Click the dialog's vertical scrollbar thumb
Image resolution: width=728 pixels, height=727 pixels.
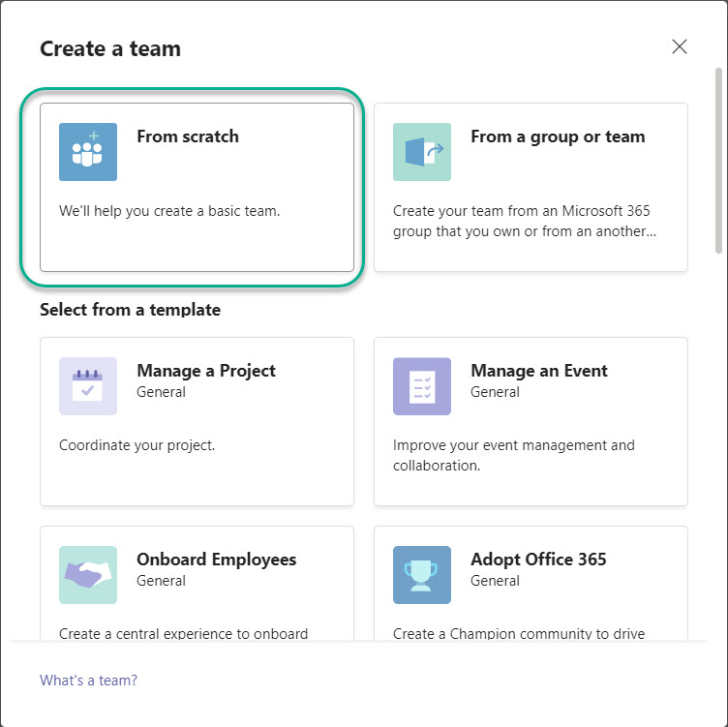pyautogui.click(x=718, y=161)
